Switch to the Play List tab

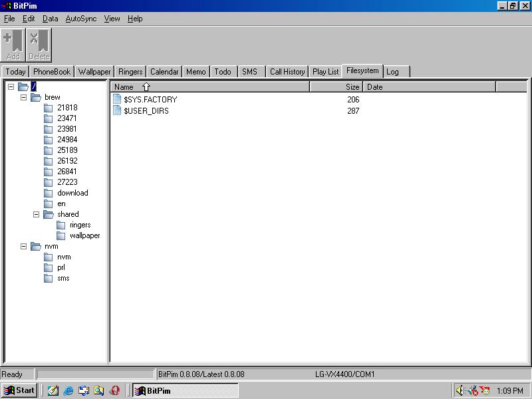(326, 72)
